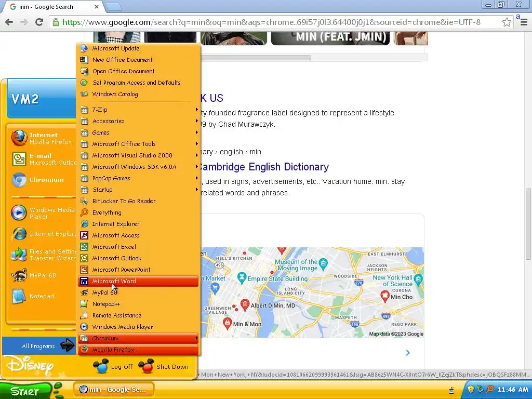The height and width of the screenshot is (399, 532).
Task: Launch Notepad from the start menu
Action: [x=43, y=296]
